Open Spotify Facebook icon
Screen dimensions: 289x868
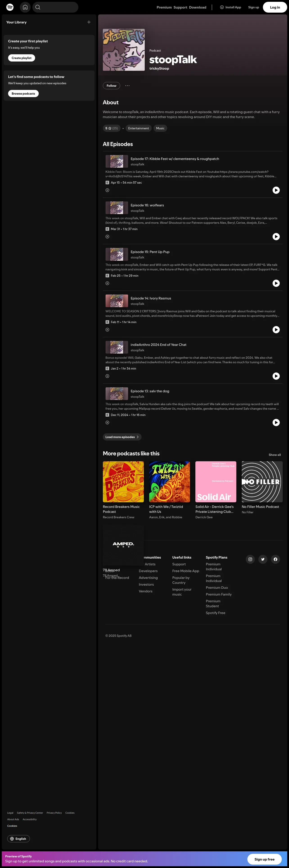click(x=275, y=560)
